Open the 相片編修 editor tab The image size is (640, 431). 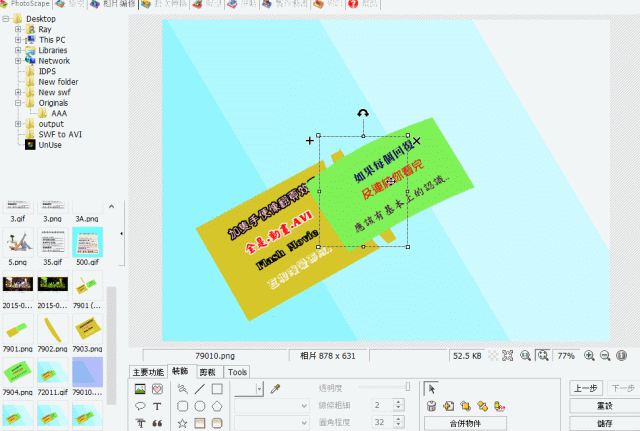113,4
